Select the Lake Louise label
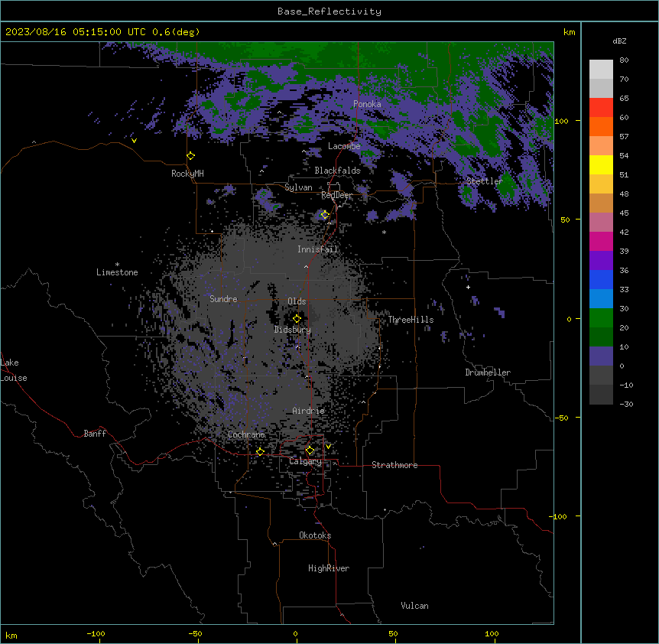This screenshot has width=659, height=644. click(x=14, y=370)
